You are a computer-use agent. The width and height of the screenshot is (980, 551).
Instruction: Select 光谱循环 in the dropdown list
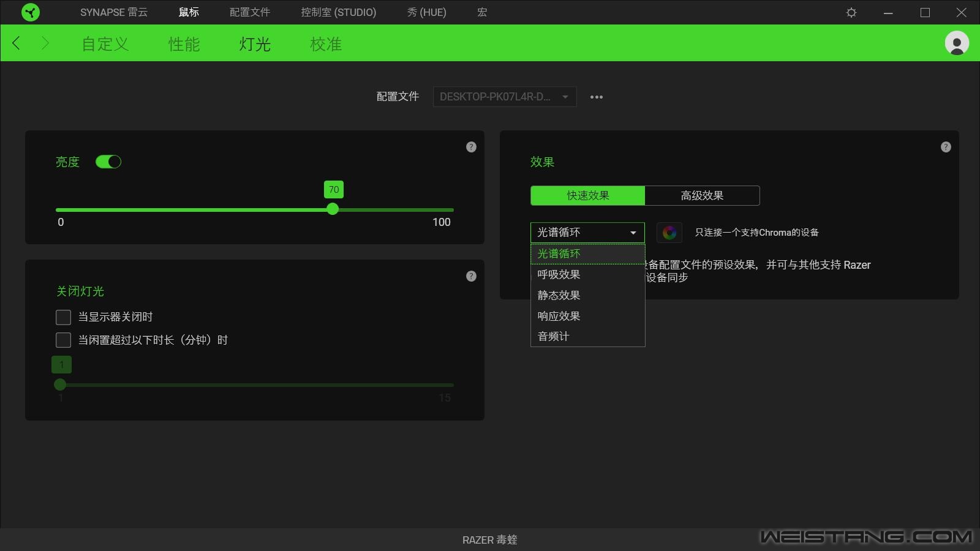point(587,253)
